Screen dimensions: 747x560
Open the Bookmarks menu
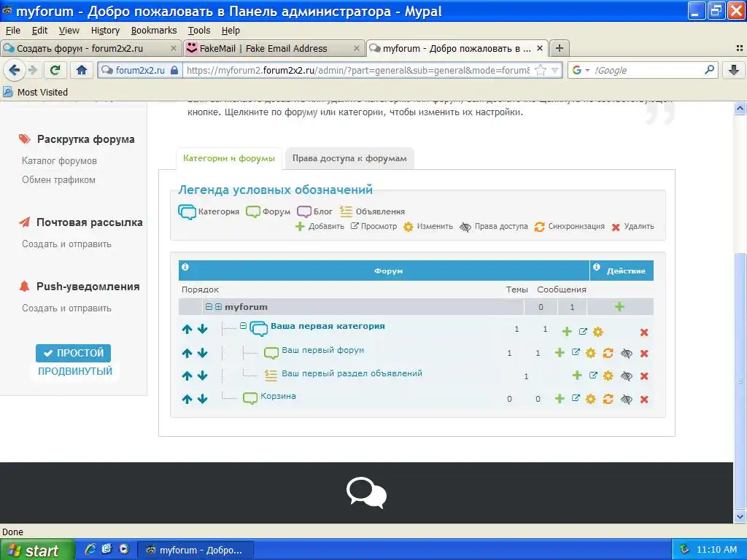[154, 31]
